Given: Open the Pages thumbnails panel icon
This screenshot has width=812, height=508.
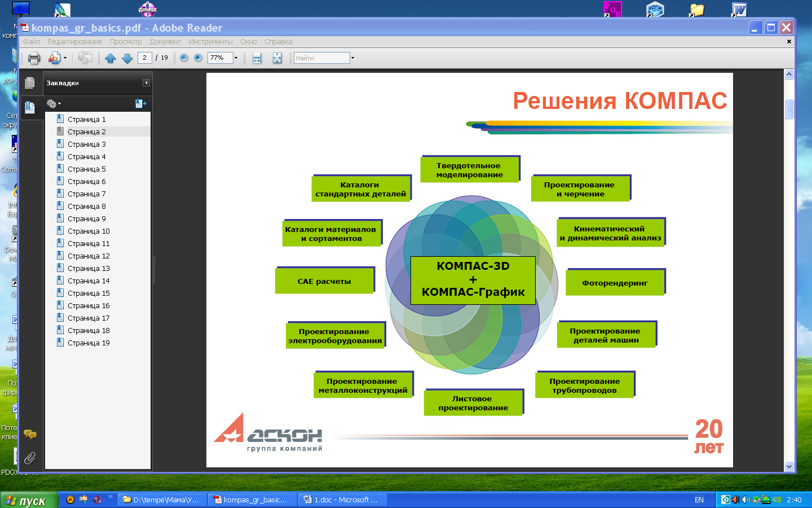Looking at the screenshot, I should 30,83.
